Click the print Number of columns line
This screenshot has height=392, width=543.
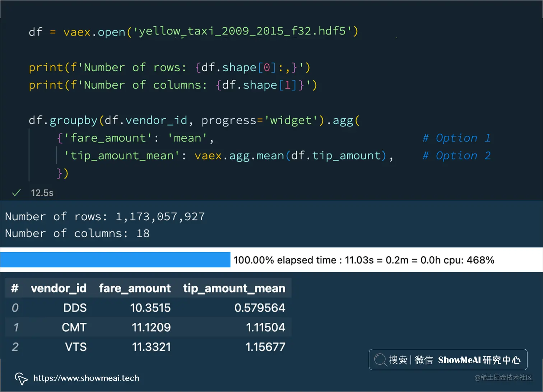tap(173, 85)
